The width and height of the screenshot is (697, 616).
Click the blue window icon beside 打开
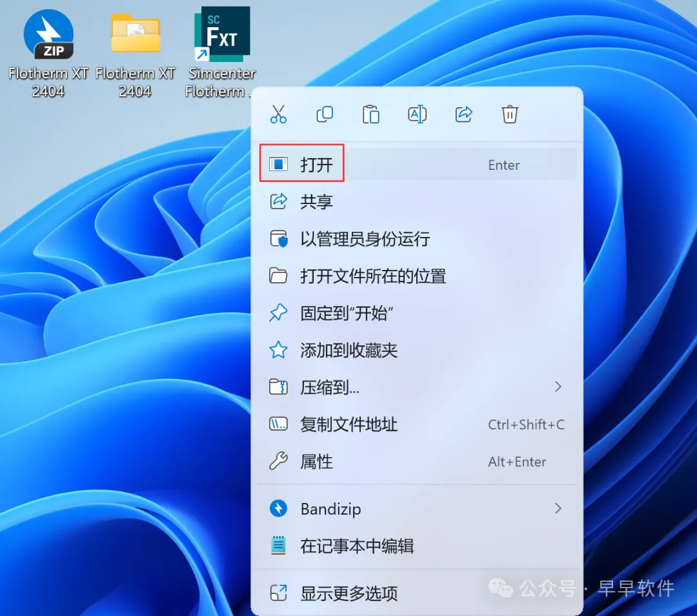point(279,165)
